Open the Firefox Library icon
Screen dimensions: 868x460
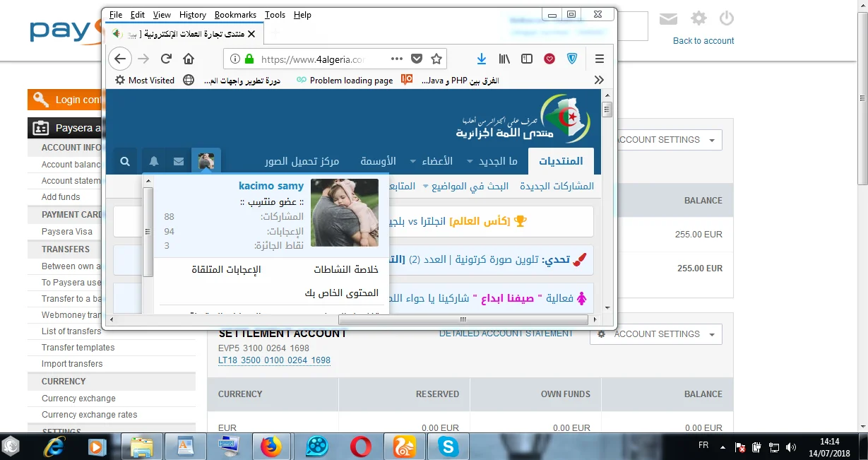(x=504, y=59)
